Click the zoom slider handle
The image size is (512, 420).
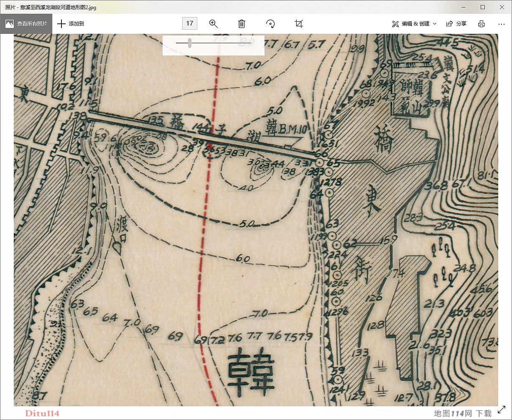pos(190,43)
